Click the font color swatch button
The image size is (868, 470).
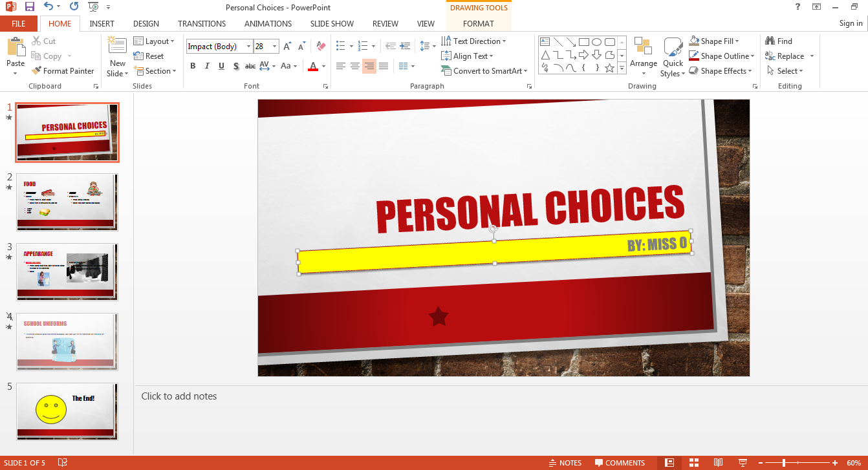pos(313,66)
